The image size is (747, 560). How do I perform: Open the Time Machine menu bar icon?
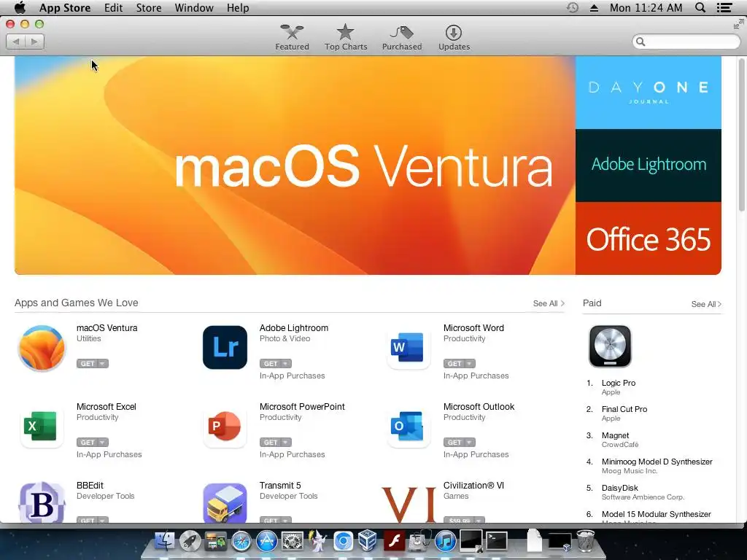572,7
